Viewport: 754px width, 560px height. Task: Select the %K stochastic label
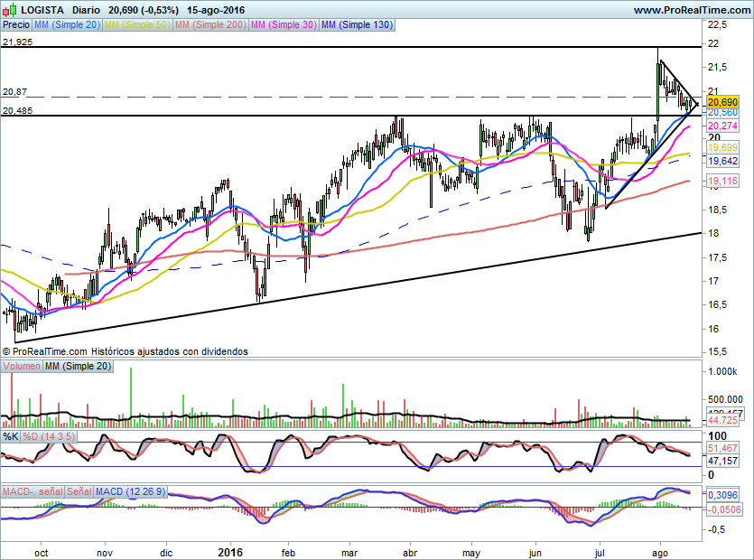point(11,437)
